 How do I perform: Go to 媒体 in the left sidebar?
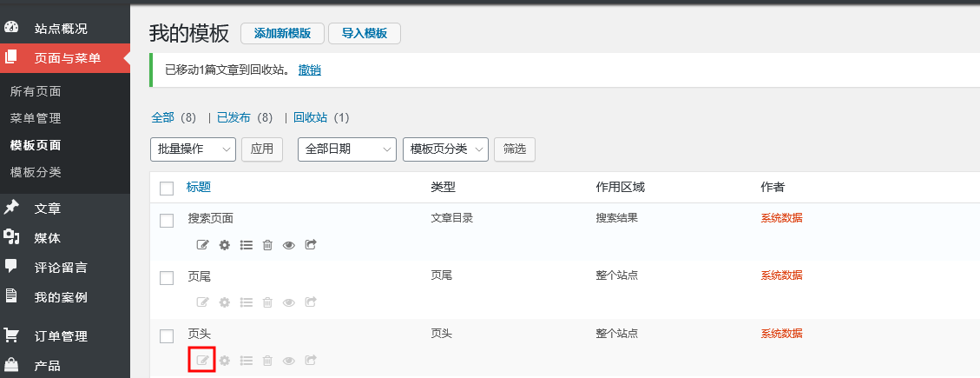[47, 238]
